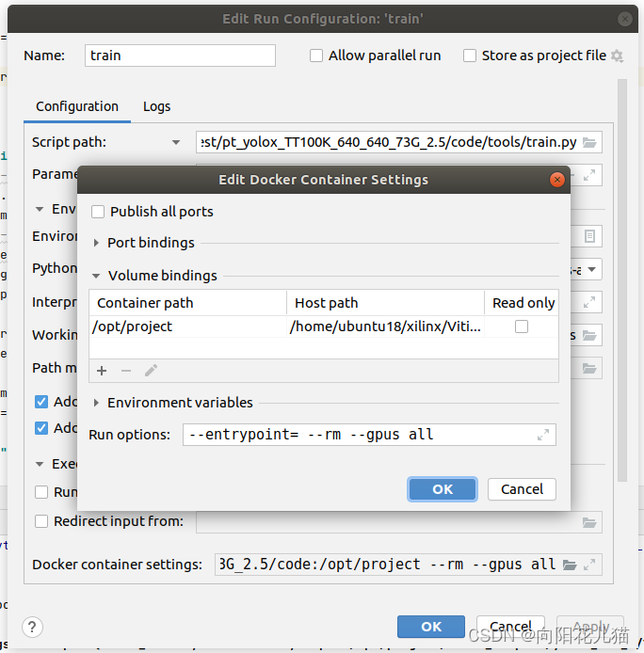The height and width of the screenshot is (653, 644).
Task: Switch to the Logs tab
Action: [156, 106]
